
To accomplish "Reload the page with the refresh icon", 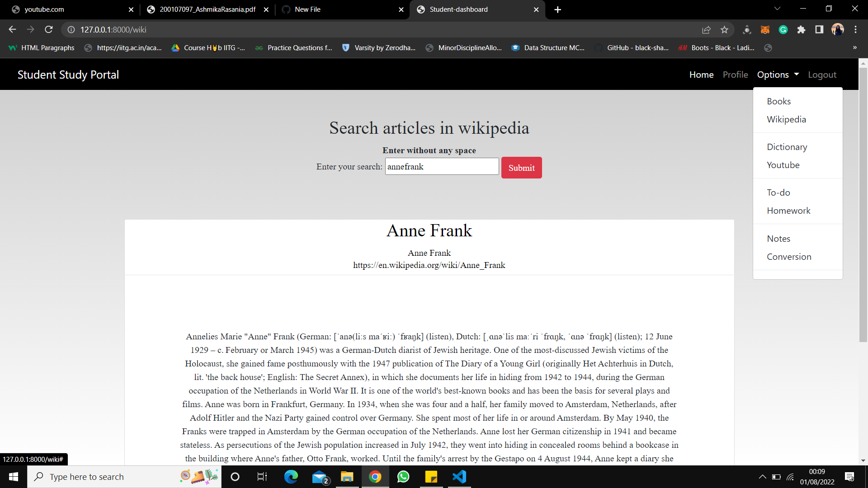I will pos(49,29).
